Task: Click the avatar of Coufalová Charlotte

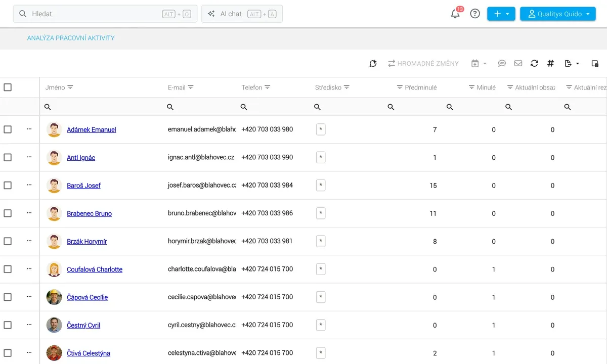Action: pos(54,269)
